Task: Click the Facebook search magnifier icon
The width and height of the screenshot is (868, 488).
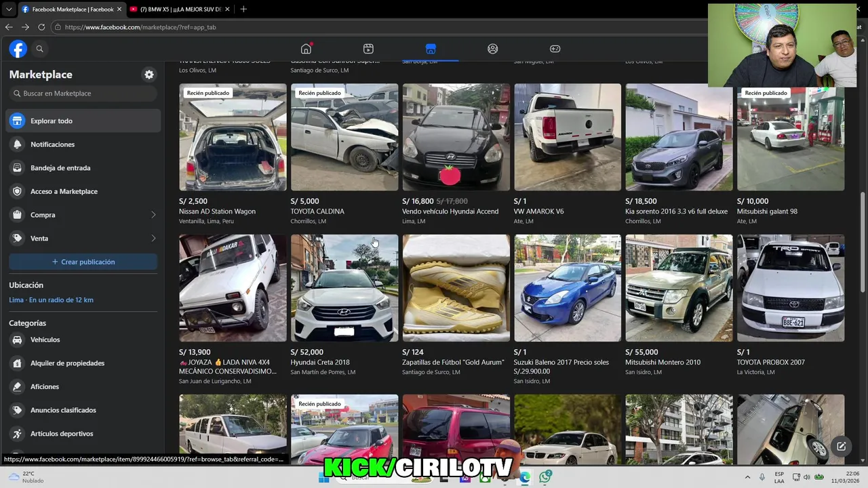Action: pos(39,49)
